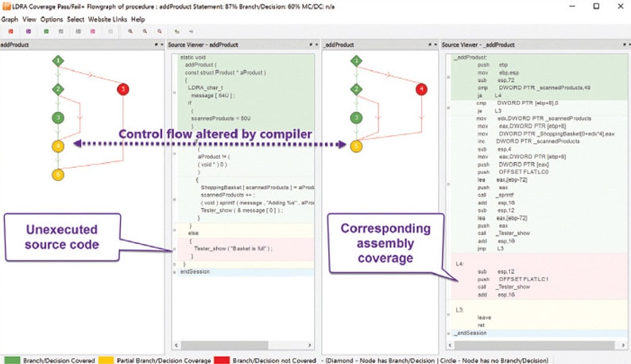Click green Branch/Decision Covered legend swatch
631x364 pixels.
pos(12,360)
